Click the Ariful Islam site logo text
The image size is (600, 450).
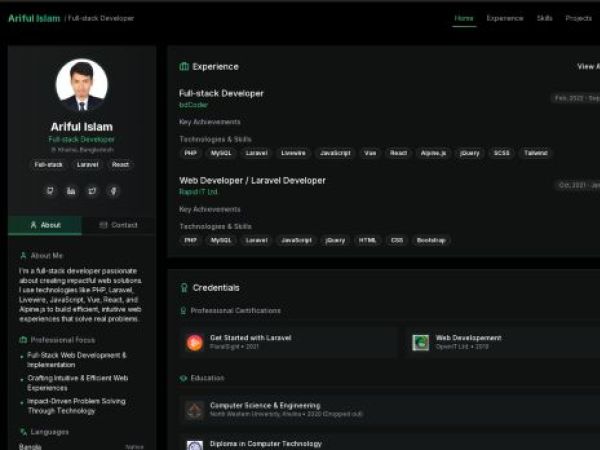tap(34, 18)
